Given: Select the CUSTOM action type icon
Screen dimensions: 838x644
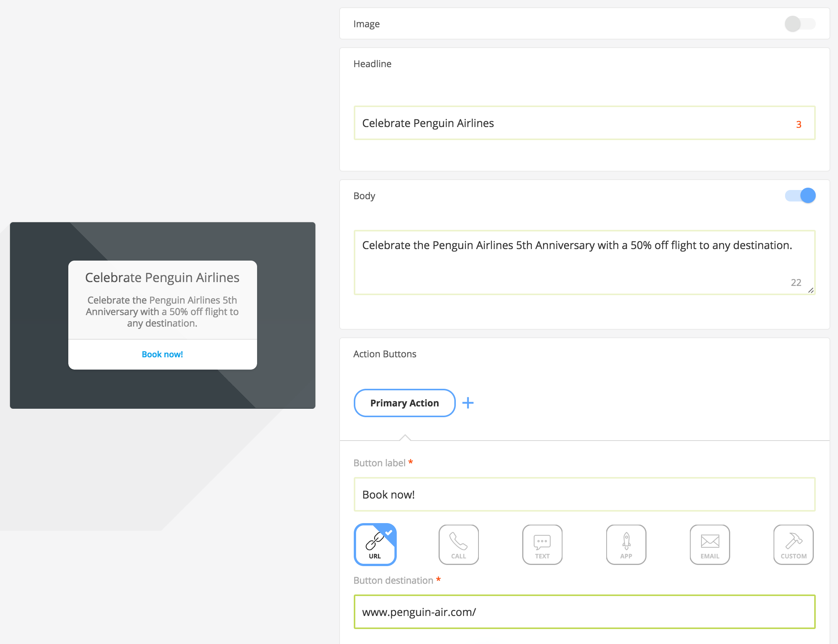Looking at the screenshot, I should click(793, 544).
